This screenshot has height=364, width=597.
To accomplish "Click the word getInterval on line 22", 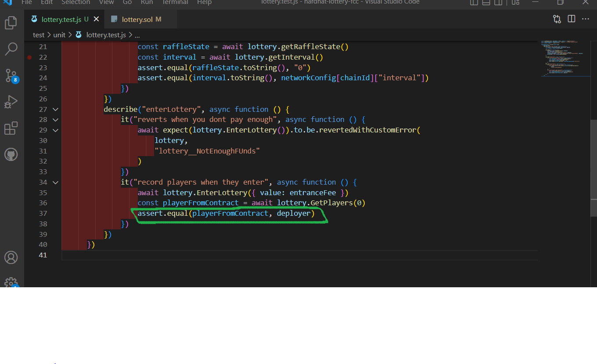I will 291,57.
